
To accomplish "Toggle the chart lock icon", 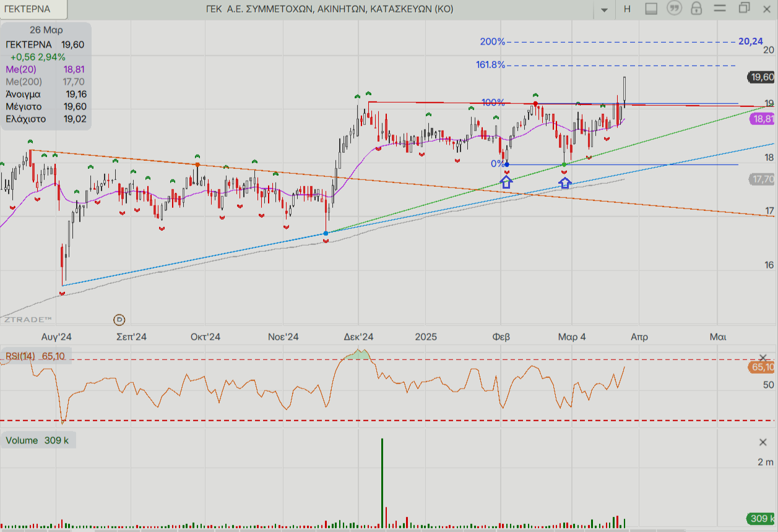I will point(696,9).
